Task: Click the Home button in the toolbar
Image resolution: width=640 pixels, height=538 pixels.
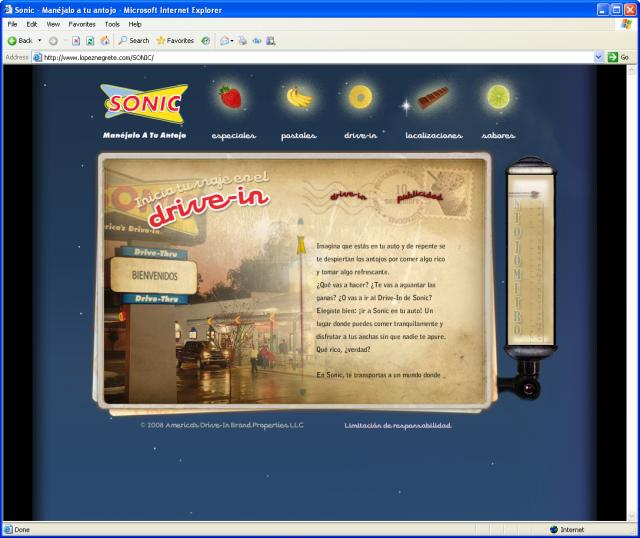Action: (104, 41)
